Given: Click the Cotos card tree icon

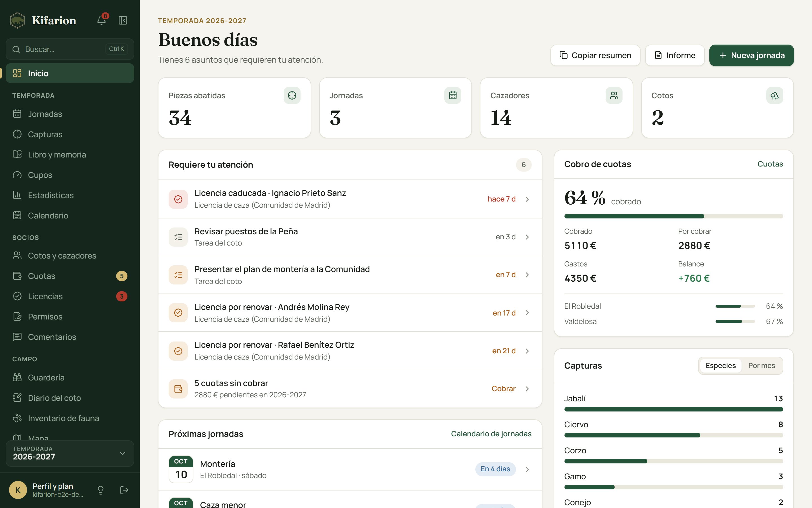Looking at the screenshot, I should (x=775, y=95).
